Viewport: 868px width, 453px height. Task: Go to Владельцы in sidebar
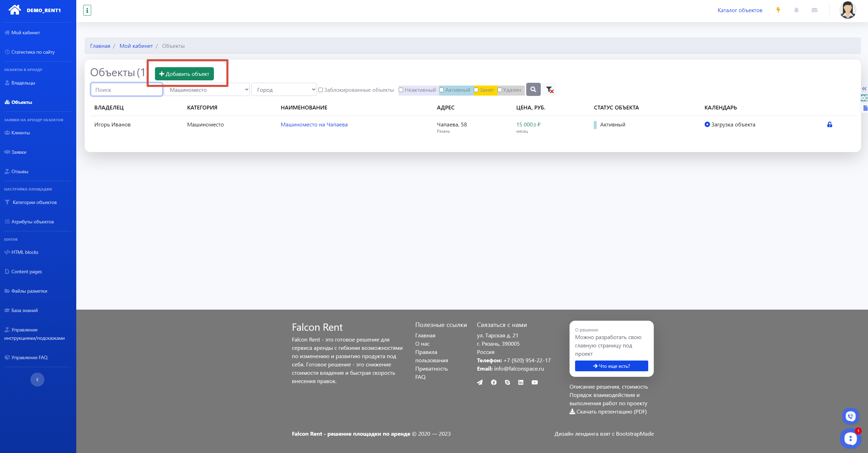click(x=23, y=83)
